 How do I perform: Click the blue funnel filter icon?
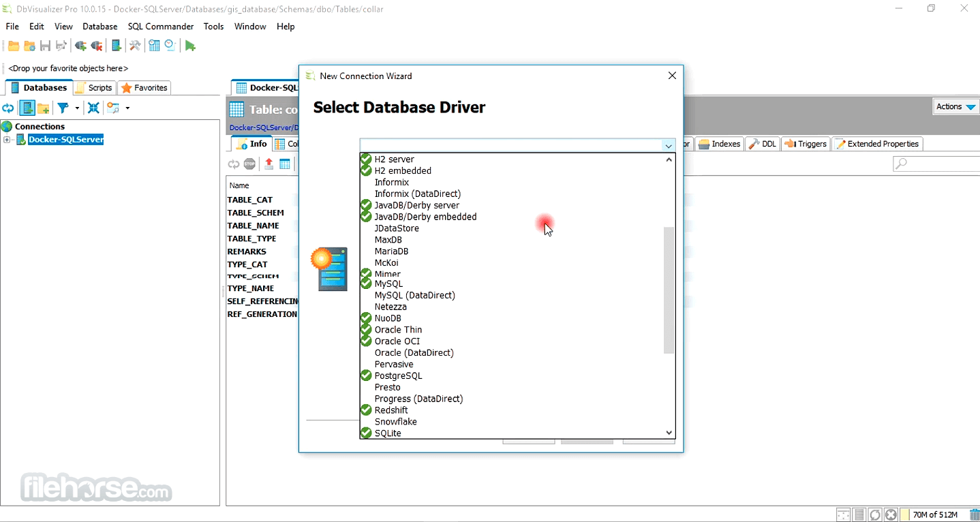(63, 108)
